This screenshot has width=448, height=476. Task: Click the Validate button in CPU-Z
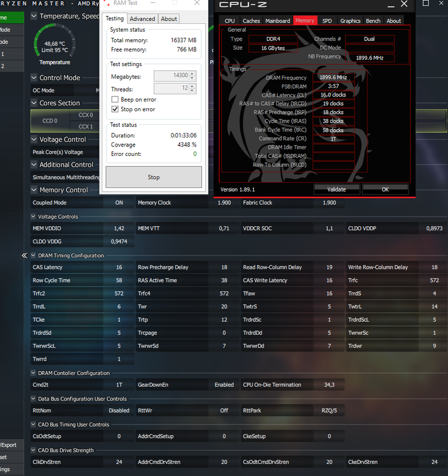click(x=337, y=189)
